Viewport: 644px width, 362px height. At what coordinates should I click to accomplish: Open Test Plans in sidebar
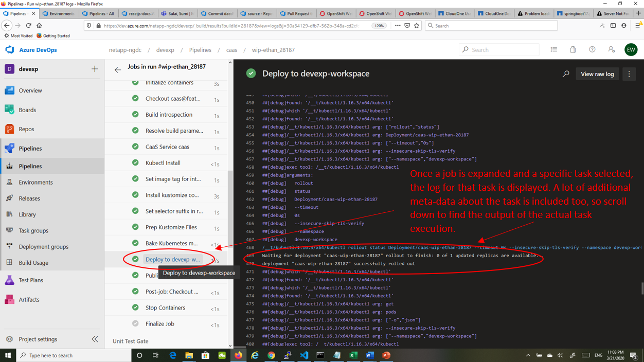click(31, 280)
